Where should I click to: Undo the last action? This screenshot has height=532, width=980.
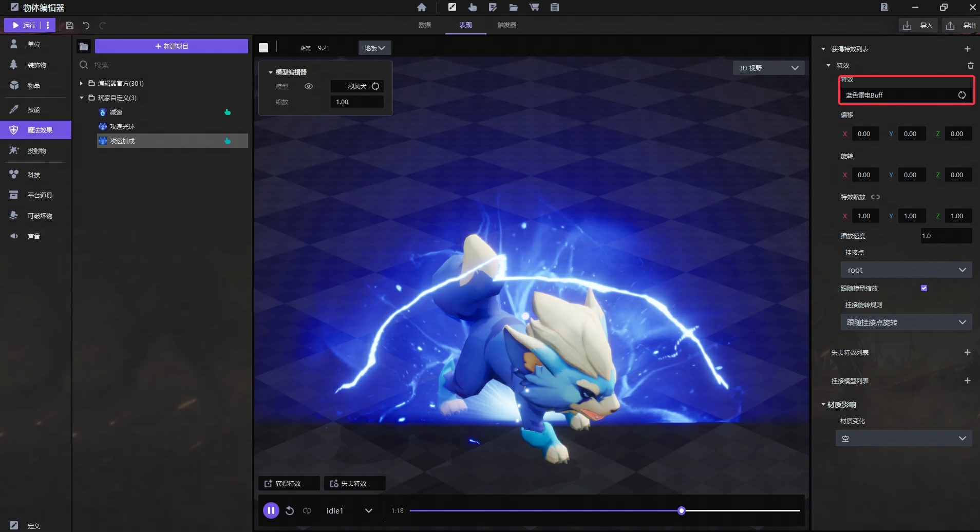(x=86, y=25)
